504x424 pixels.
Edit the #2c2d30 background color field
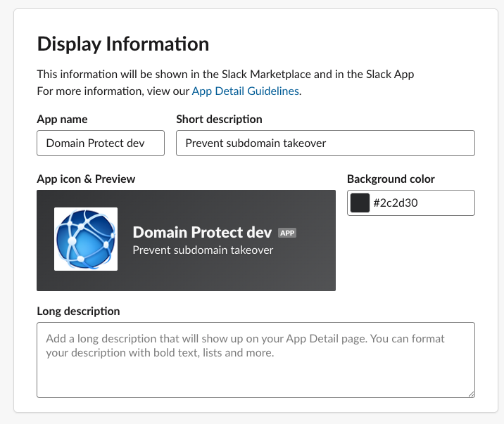click(411, 203)
